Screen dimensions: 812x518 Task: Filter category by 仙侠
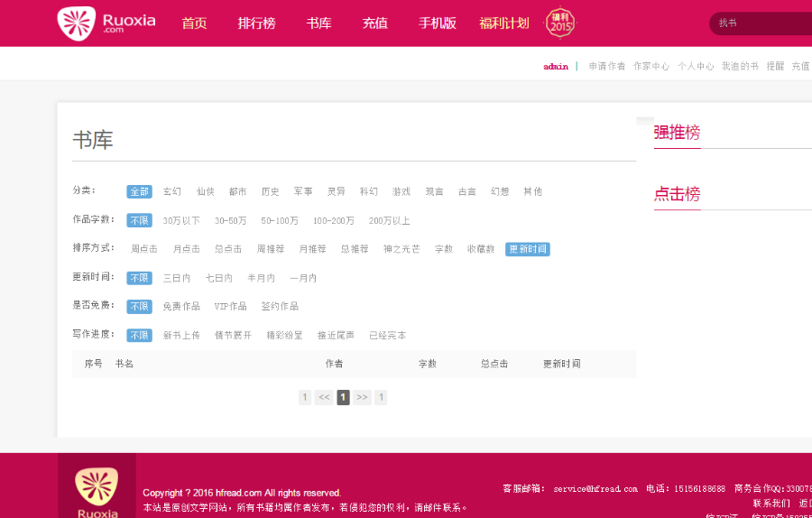pos(205,191)
